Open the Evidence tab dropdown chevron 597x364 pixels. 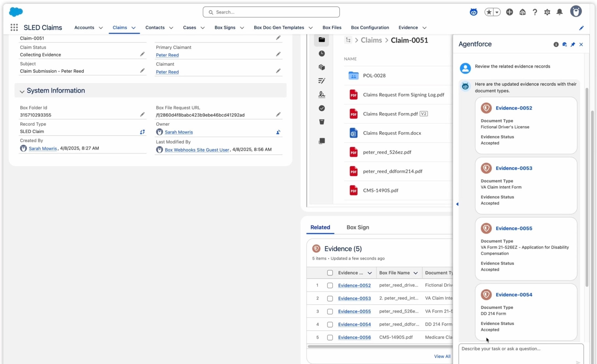point(424,28)
